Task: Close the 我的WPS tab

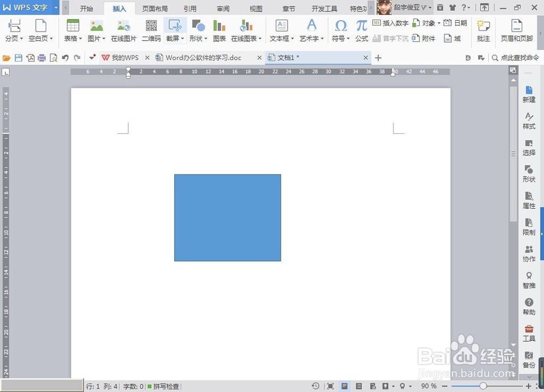Action: pos(147,58)
